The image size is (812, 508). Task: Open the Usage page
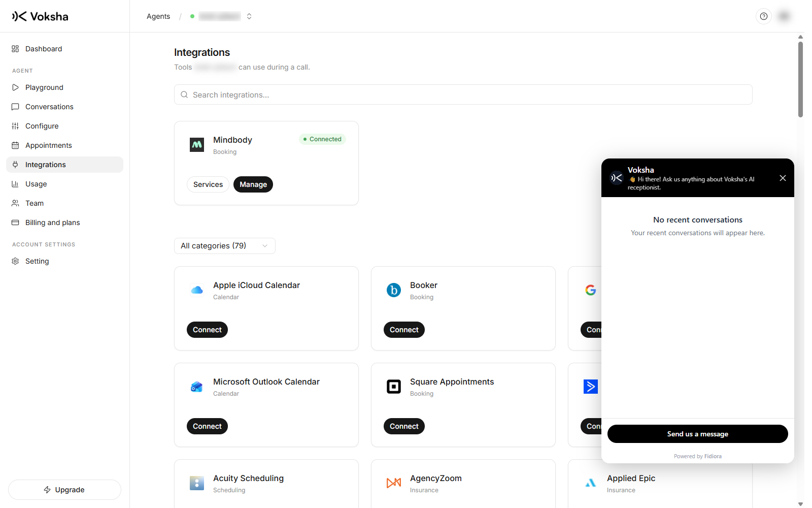click(x=64, y=184)
